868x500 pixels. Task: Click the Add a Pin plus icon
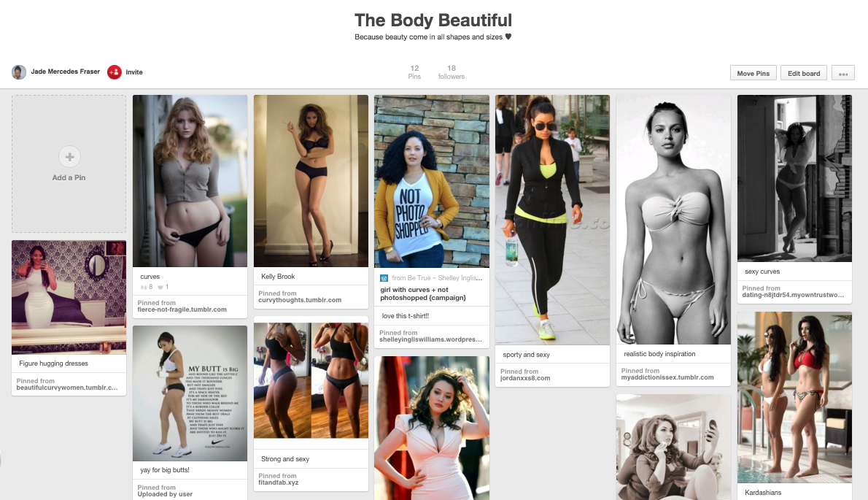tap(70, 157)
